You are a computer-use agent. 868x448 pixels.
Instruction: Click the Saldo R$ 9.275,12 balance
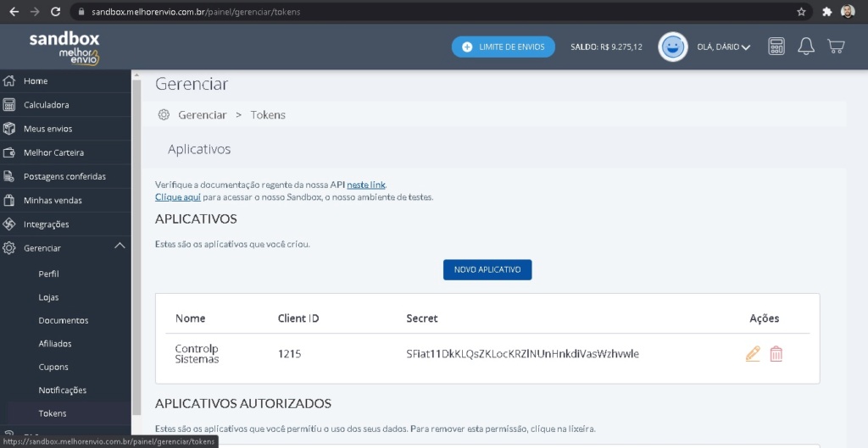tap(606, 47)
